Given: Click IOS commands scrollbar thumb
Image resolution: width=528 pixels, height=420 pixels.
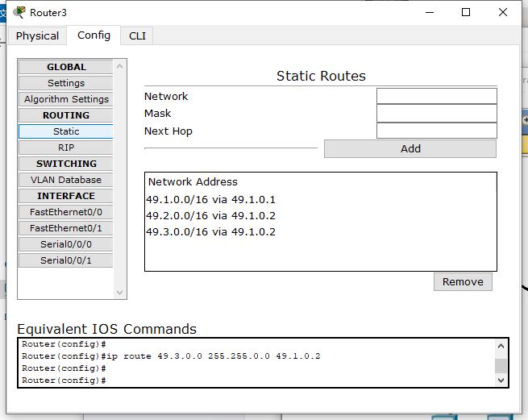Looking at the screenshot, I should click(501, 366).
